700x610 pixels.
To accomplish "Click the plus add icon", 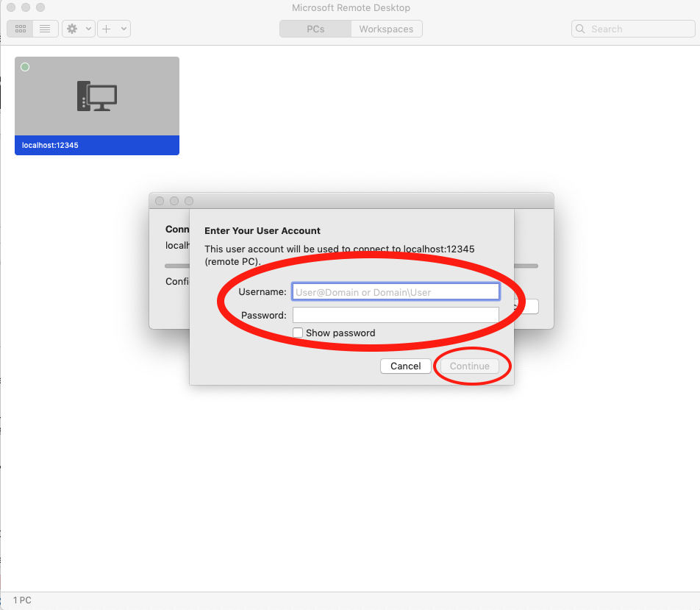I will [107, 29].
